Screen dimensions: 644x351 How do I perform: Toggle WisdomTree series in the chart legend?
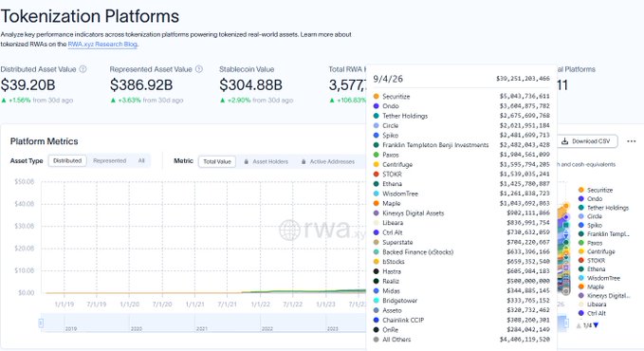coord(598,278)
